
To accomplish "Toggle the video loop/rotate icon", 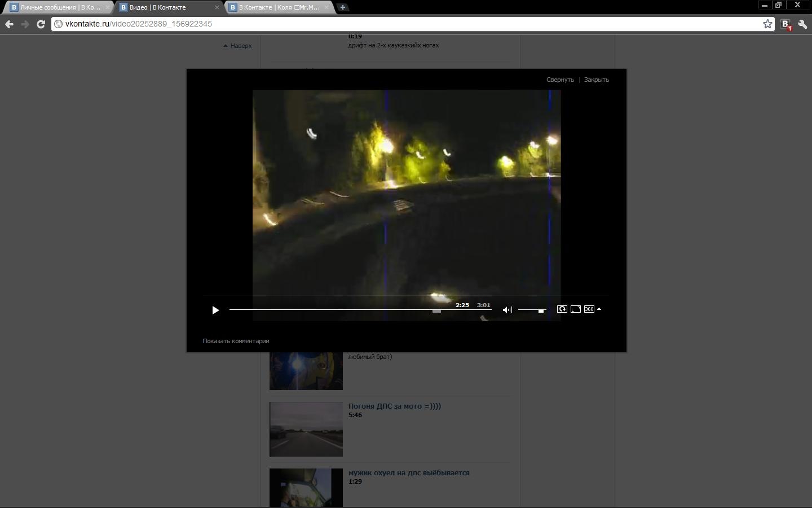I will (562, 309).
